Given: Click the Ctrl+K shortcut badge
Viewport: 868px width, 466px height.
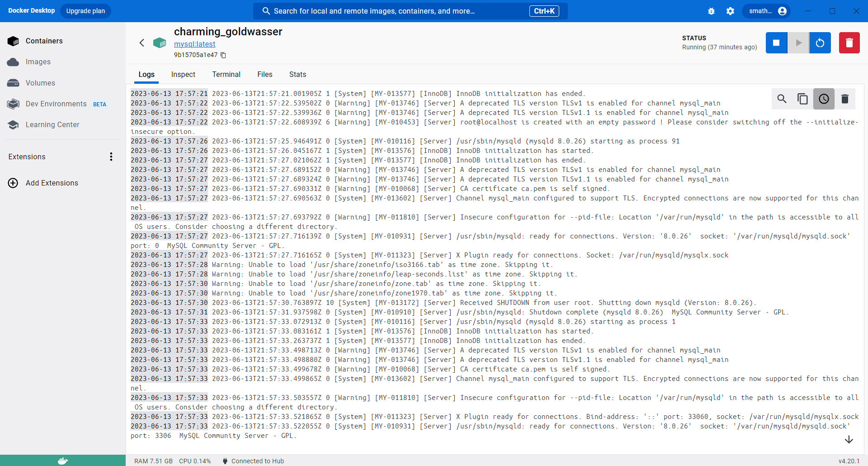Looking at the screenshot, I should (544, 11).
